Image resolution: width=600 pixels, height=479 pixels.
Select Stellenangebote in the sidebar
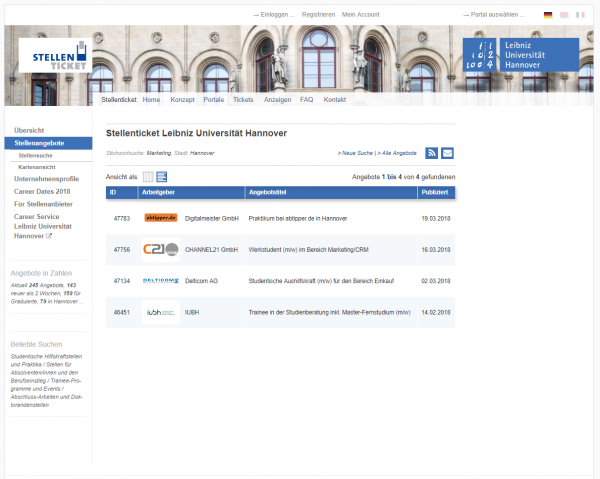tap(48, 143)
